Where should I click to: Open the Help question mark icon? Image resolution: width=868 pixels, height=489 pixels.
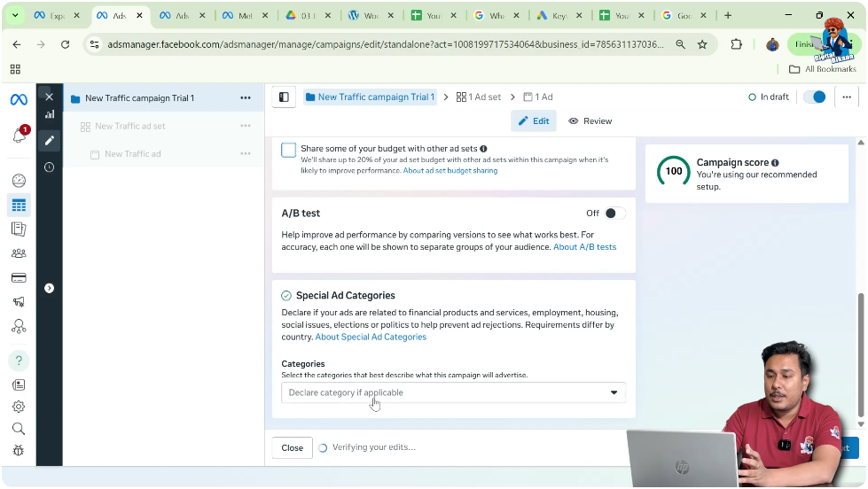coord(19,361)
